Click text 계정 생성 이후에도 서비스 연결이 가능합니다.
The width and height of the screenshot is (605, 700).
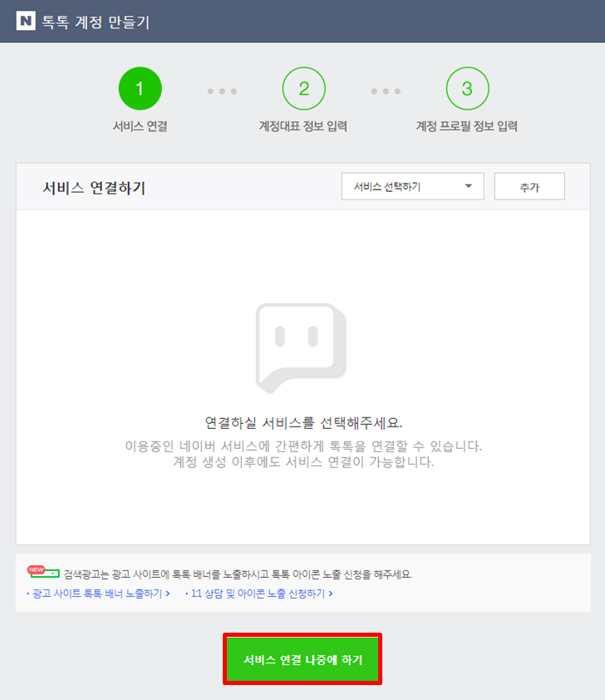pos(303,462)
